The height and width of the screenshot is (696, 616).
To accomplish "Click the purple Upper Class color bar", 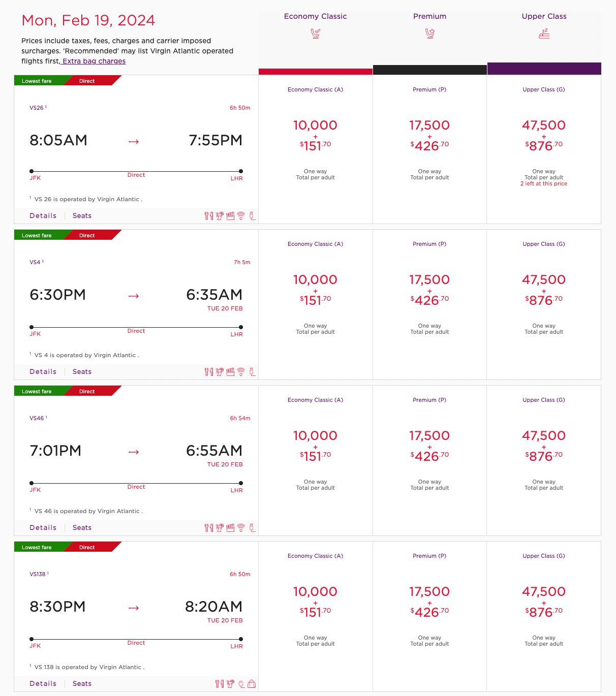I will click(x=544, y=69).
